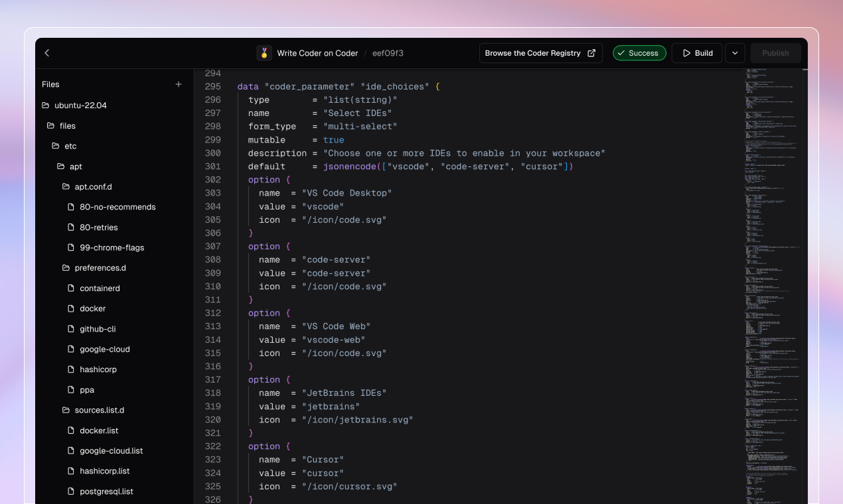This screenshot has width=843, height=504.
Task: Click line number 295 in gutter
Action: [212, 87]
